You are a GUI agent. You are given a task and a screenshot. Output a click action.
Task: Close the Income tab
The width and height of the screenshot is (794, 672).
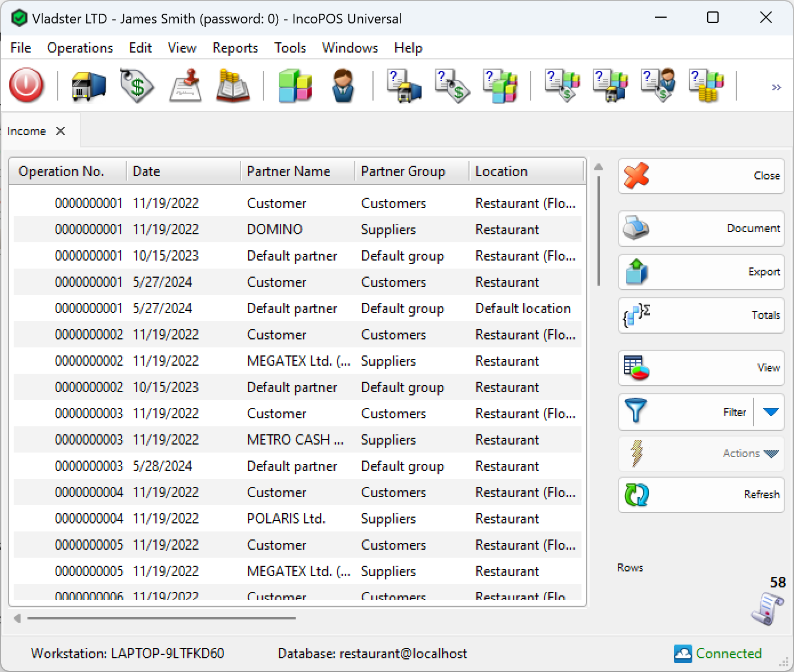(x=61, y=131)
